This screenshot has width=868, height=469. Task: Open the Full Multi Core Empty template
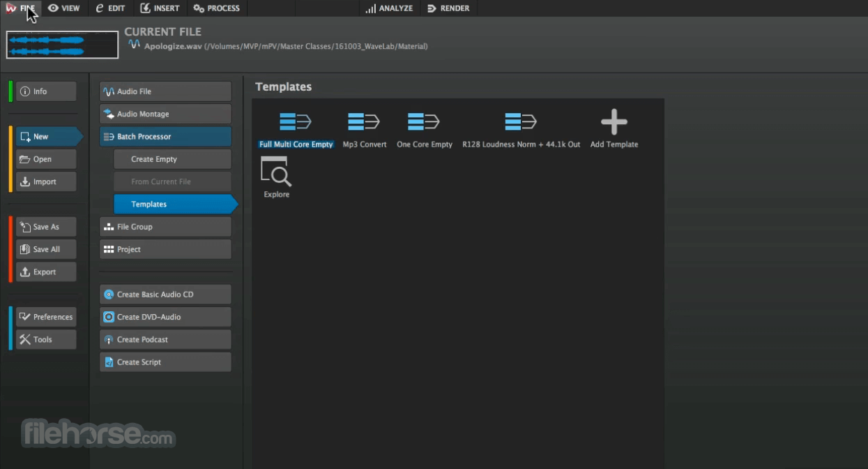click(296, 131)
